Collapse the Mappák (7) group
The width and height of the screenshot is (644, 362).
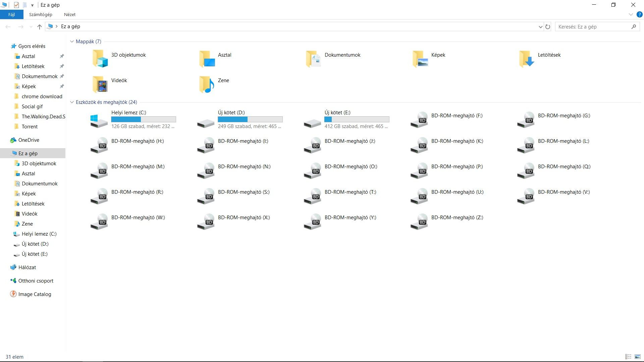point(72,42)
